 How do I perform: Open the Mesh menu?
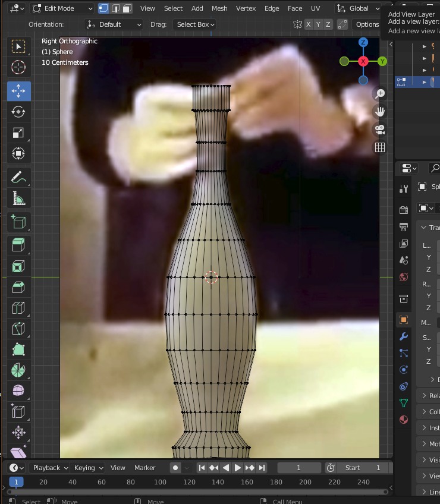219,8
